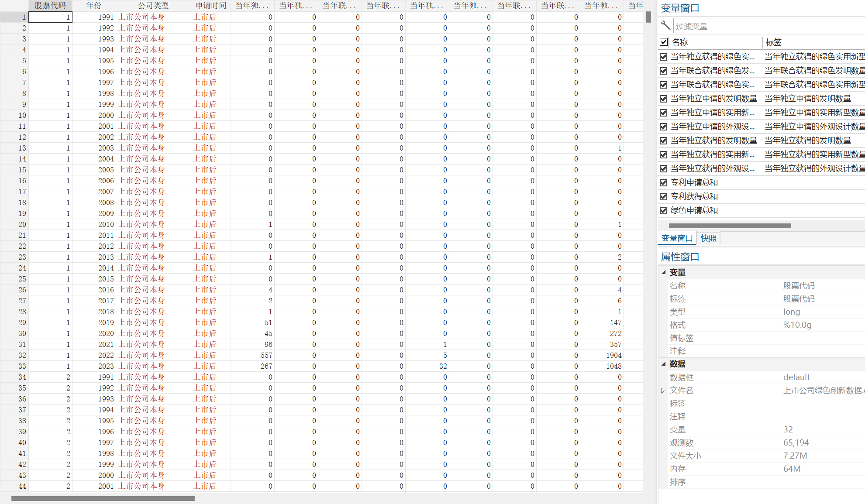Image resolution: width=865 pixels, height=504 pixels.
Task: Uncheck the 专利申请总和 variable checkbox
Action: click(664, 182)
